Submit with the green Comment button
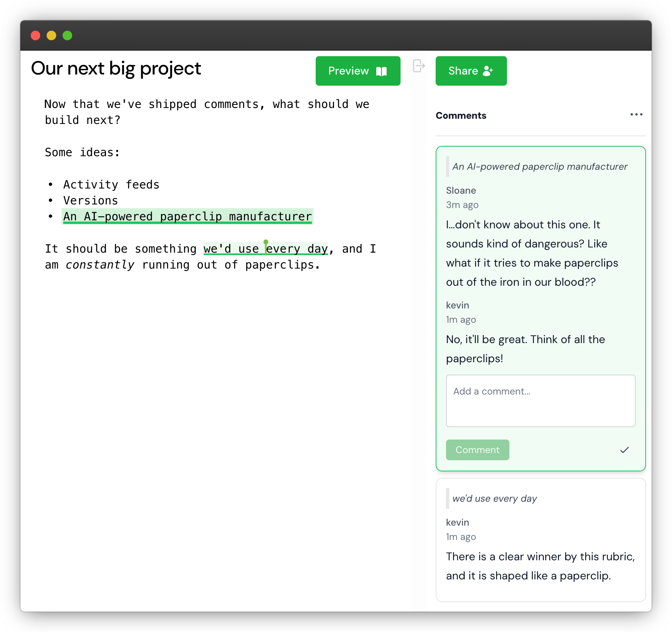The width and height of the screenshot is (672, 632). [x=477, y=450]
